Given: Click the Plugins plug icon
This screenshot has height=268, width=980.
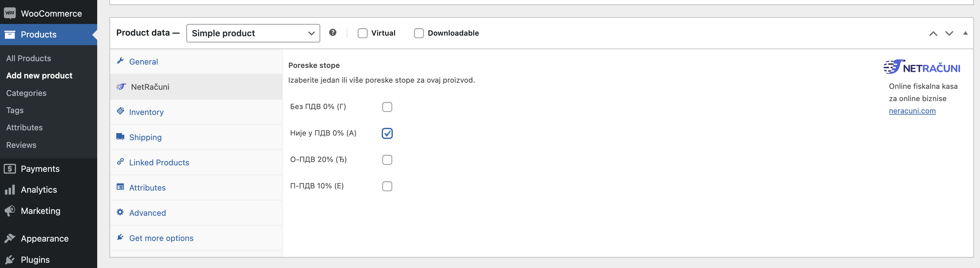Looking at the screenshot, I should coord(10,260).
